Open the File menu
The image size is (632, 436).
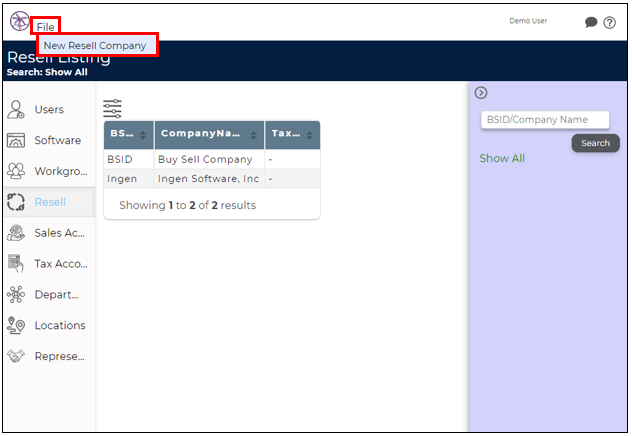pyautogui.click(x=45, y=27)
